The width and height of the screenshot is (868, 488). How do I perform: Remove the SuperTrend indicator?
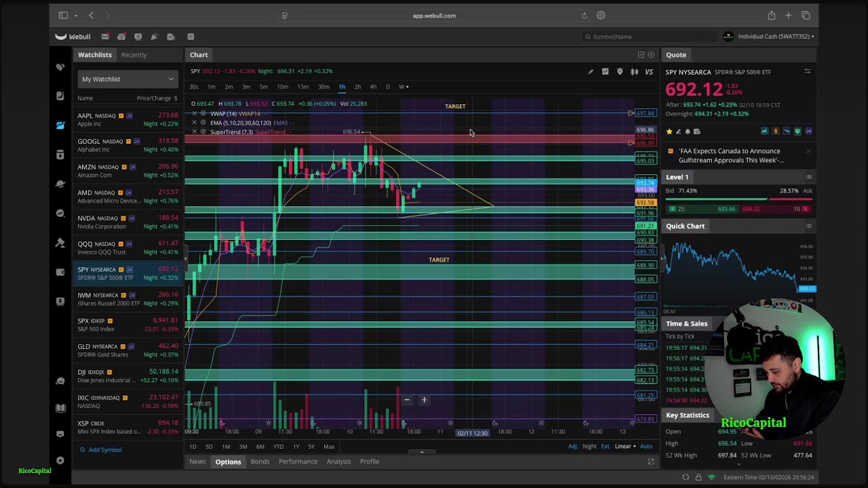(x=194, y=131)
